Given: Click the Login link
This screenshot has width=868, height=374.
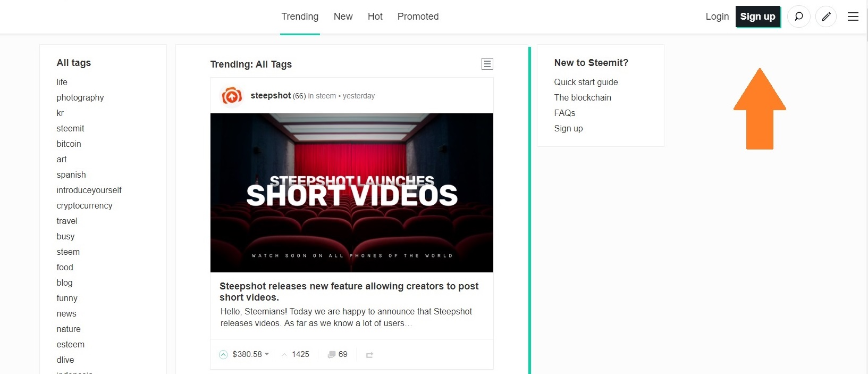Looking at the screenshot, I should (717, 16).
